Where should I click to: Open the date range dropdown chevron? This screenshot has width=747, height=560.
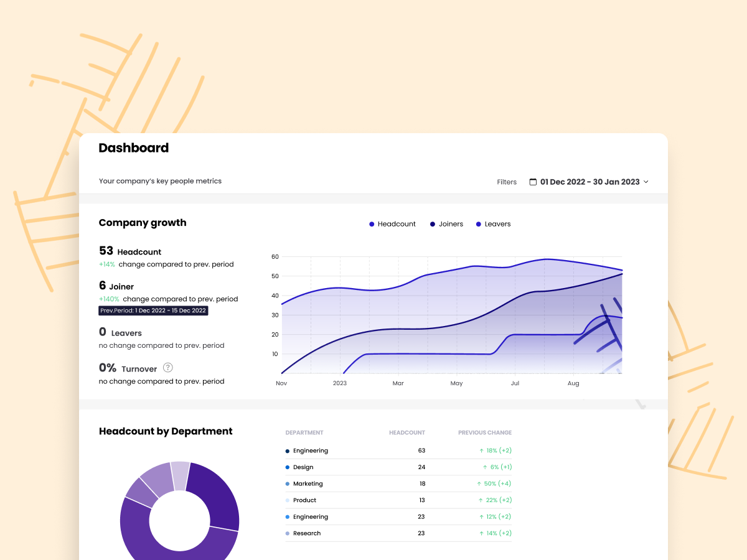(x=646, y=182)
